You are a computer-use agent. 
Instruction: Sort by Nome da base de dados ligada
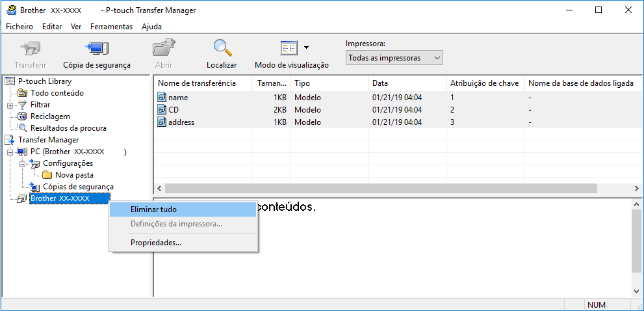point(584,83)
